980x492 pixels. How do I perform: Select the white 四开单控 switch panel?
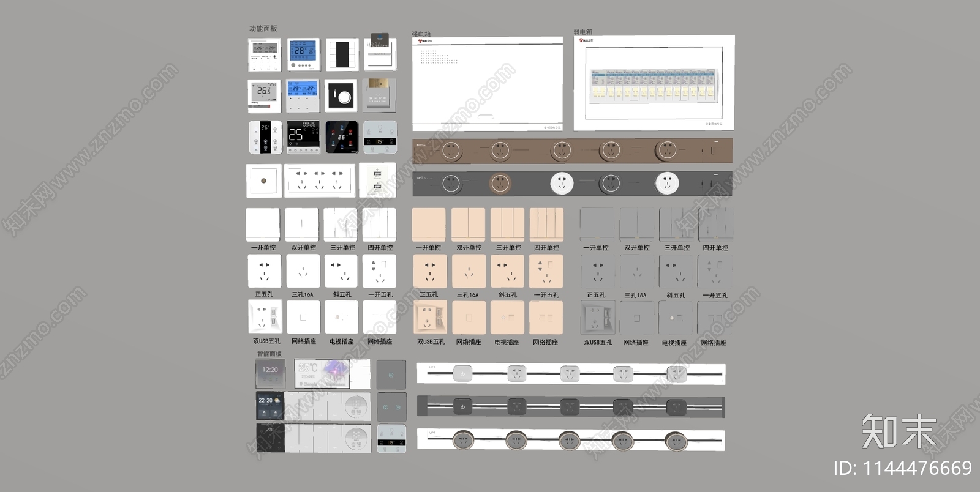point(379,225)
